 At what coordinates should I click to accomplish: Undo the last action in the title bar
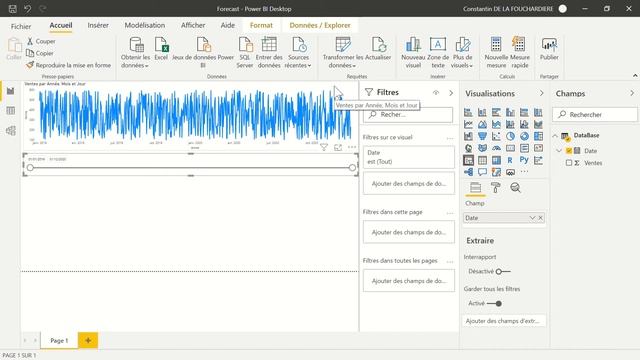pos(27,9)
